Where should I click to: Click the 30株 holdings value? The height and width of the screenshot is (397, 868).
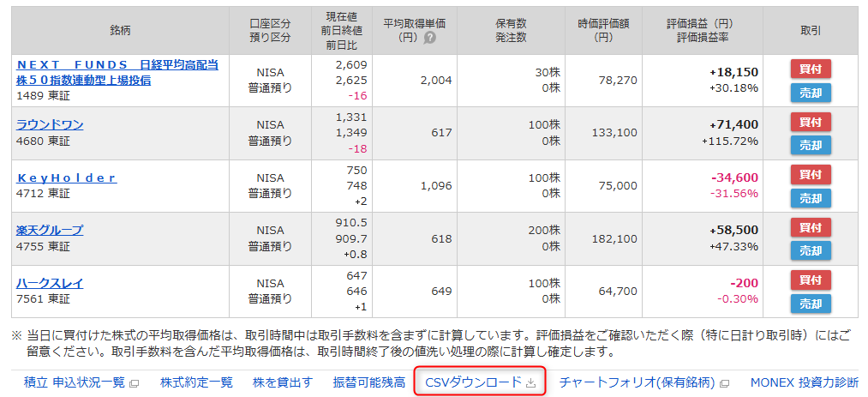point(547,73)
